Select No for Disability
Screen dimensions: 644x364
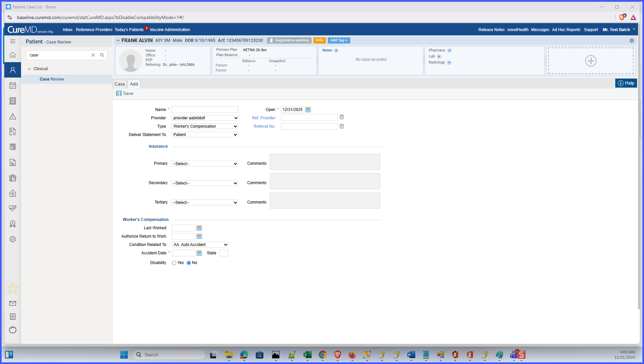click(189, 263)
